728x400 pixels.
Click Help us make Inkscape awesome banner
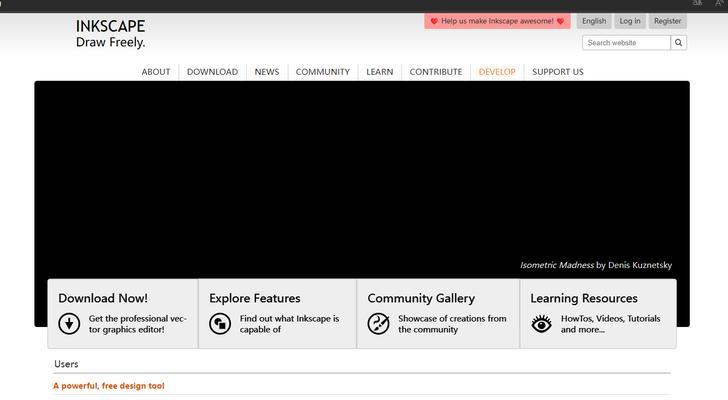497,21
